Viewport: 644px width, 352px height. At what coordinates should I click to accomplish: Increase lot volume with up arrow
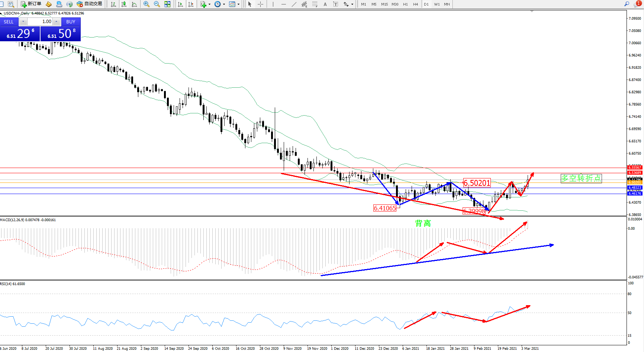(x=57, y=22)
